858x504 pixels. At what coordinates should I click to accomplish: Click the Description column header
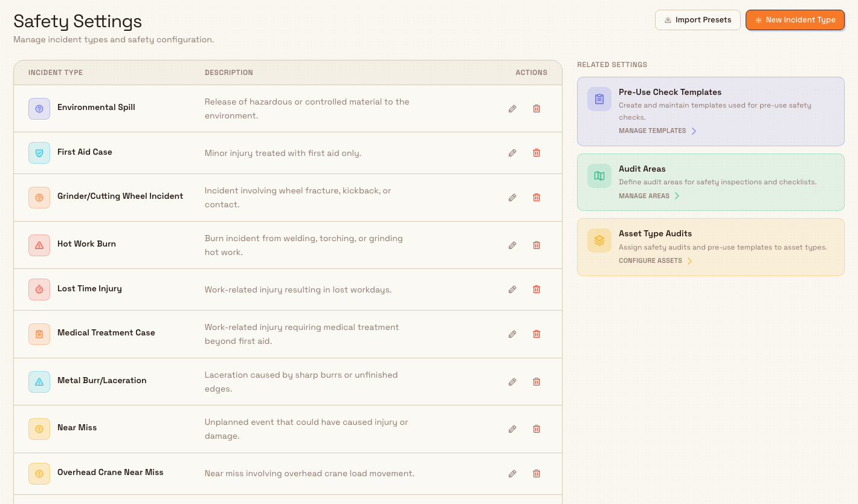tap(229, 73)
